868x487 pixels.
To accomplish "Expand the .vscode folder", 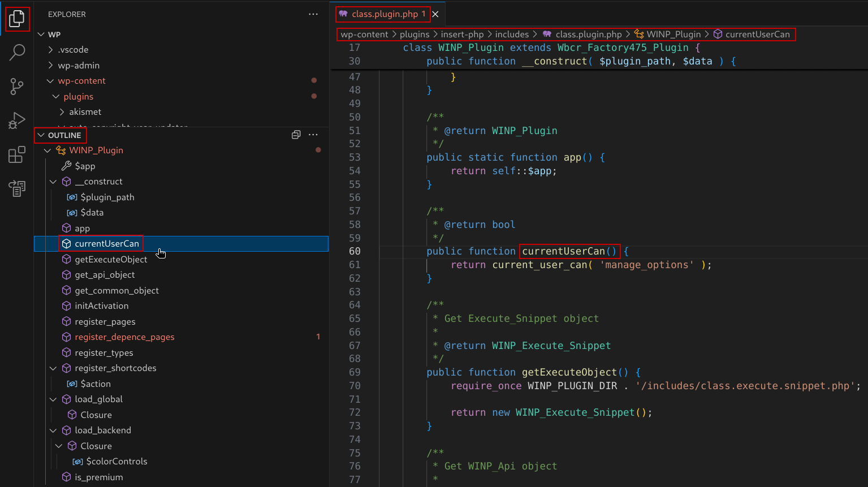I will click(74, 50).
